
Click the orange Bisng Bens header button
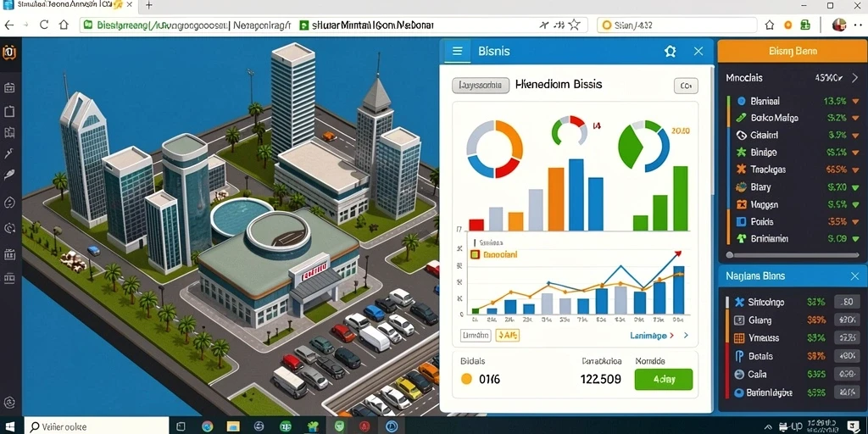[793, 52]
